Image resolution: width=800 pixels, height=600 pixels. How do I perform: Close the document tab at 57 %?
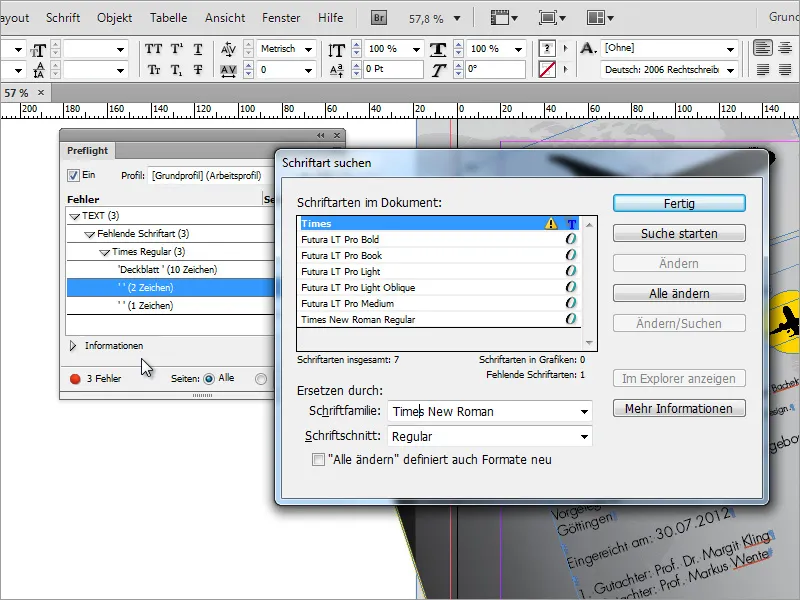coord(41,92)
